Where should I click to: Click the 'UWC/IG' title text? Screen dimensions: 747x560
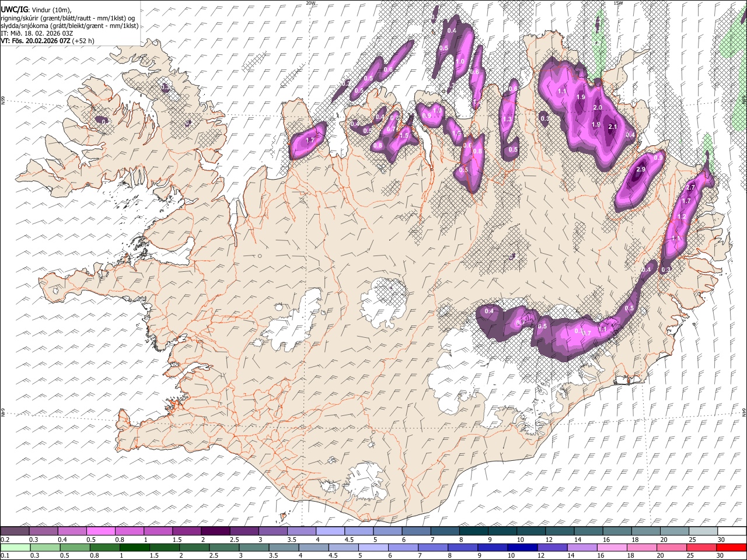(x=14, y=9)
